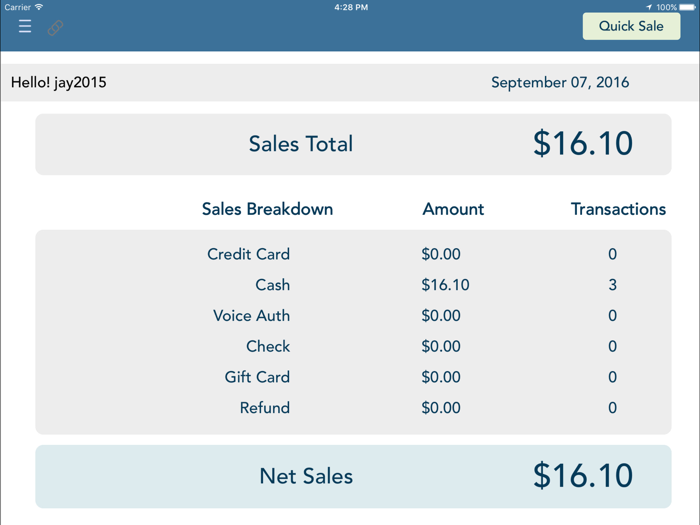This screenshot has height=525, width=700.
Task: Tap the Cash transactions count 3
Action: pos(612,285)
